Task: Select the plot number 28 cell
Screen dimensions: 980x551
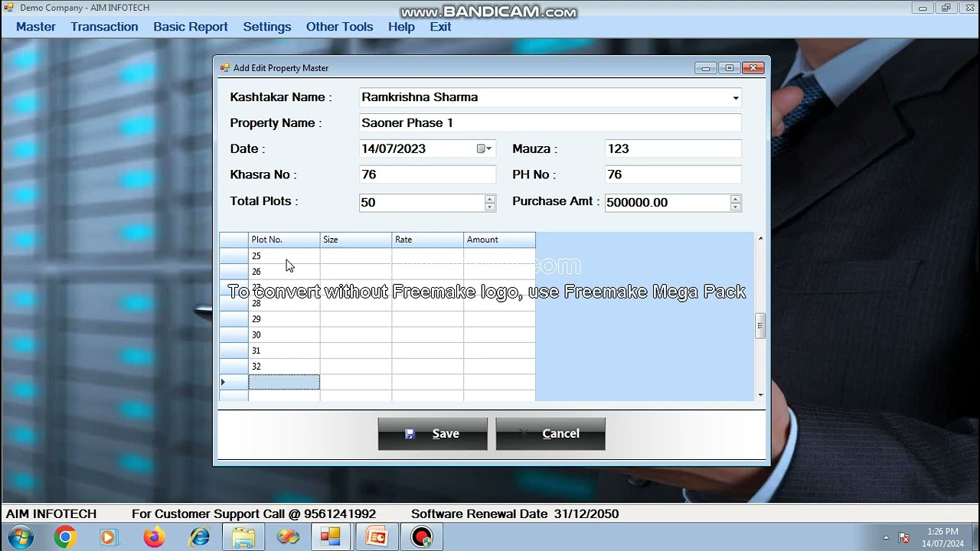Action: [284, 303]
